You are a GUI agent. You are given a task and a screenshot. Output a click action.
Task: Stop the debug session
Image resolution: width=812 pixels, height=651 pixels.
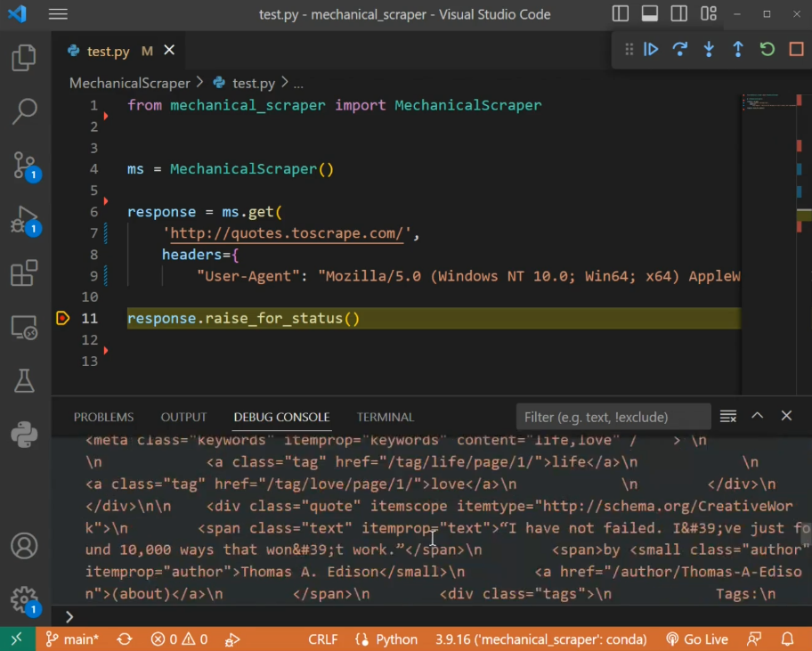click(797, 49)
